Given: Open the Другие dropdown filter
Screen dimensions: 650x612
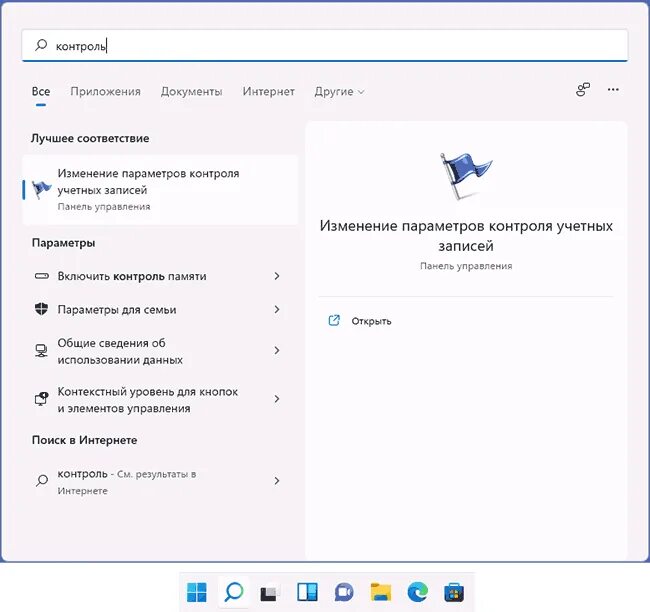Looking at the screenshot, I should [x=339, y=91].
